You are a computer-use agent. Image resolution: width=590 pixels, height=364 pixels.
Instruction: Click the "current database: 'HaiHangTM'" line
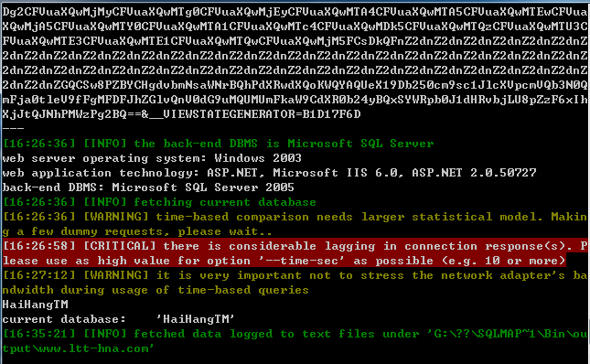(x=119, y=319)
